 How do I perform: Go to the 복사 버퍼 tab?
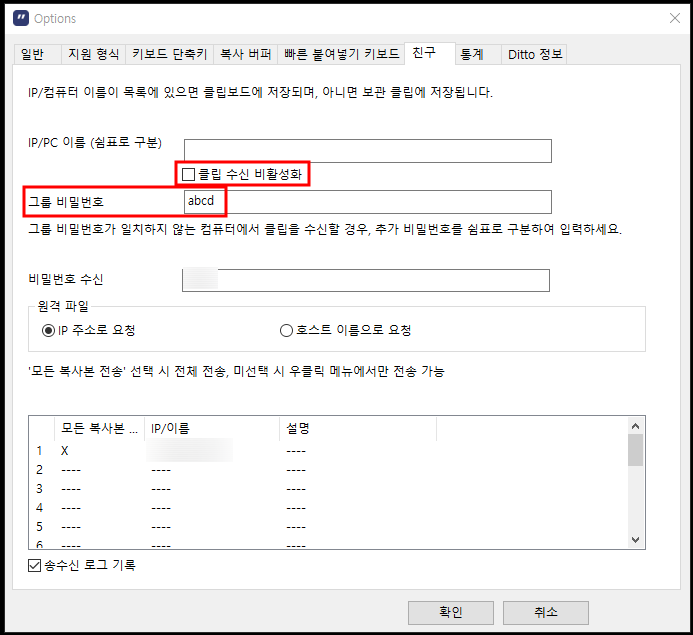(x=246, y=54)
